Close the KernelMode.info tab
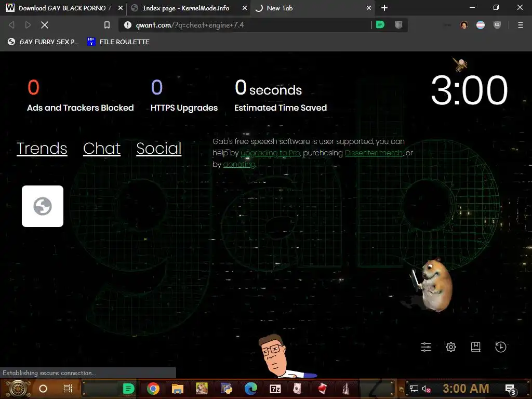This screenshot has height=399, width=532. click(x=244, y=8)
